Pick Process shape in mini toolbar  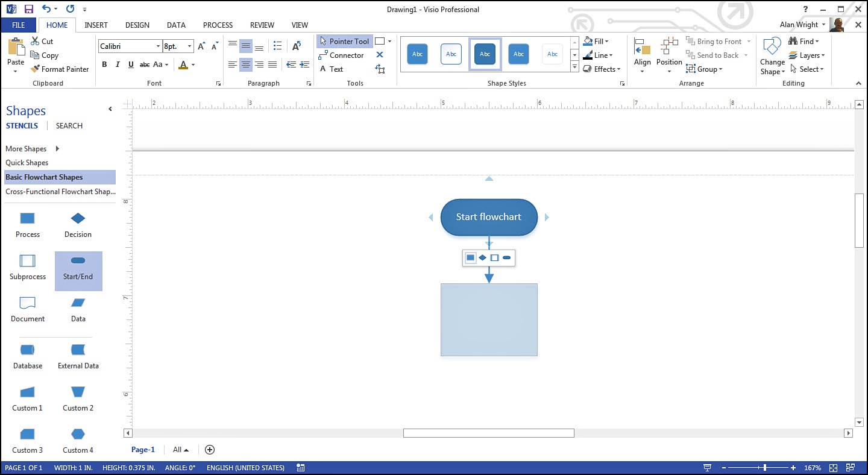[x=471, y=258]
